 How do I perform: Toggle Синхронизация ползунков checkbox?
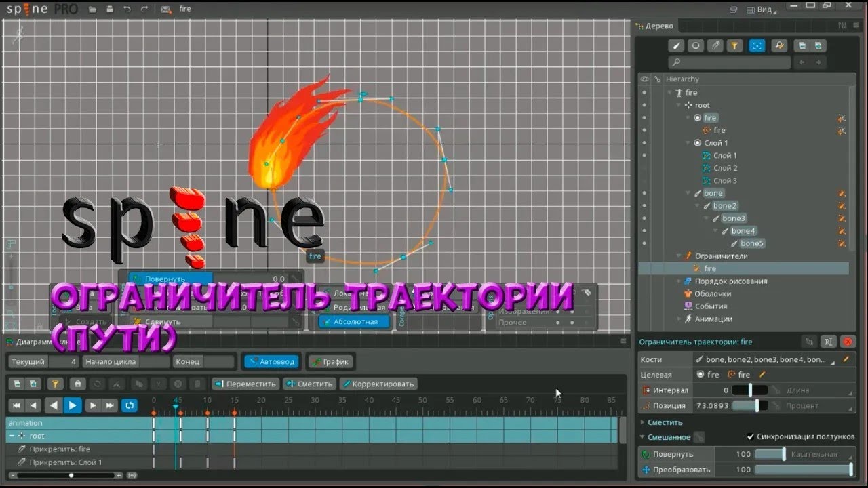click(x=750, y=437)
